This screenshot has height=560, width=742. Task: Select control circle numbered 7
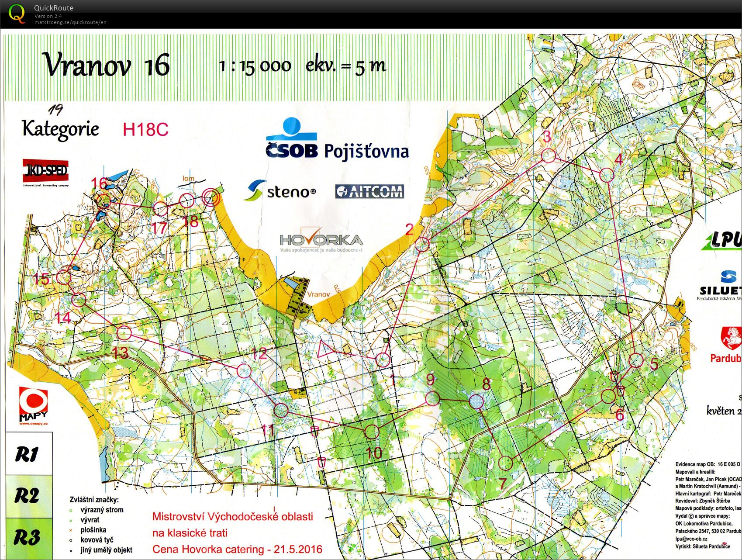click(505, 463)
